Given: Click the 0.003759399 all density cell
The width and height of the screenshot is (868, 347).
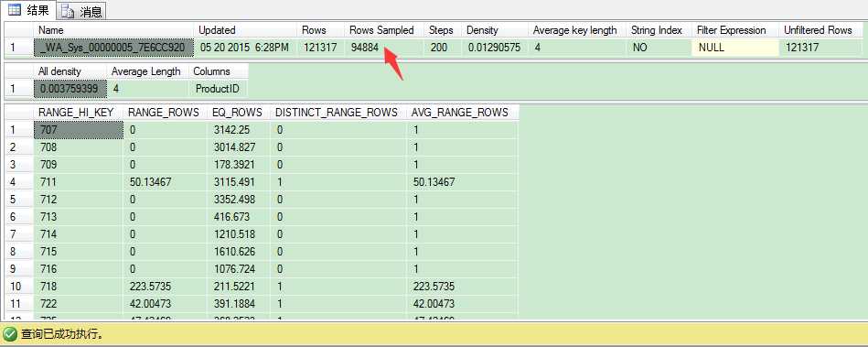Looking at the screenshot, I should tap(70, 89).
